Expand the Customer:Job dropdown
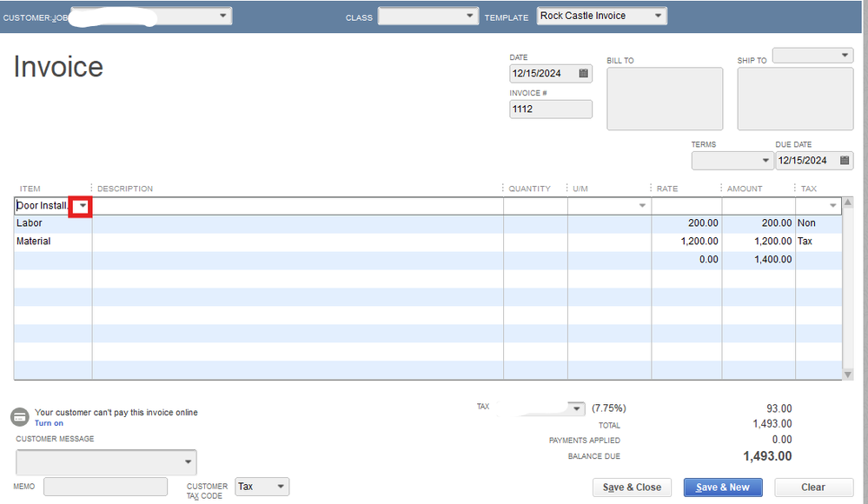 click(x=222, y=16)
